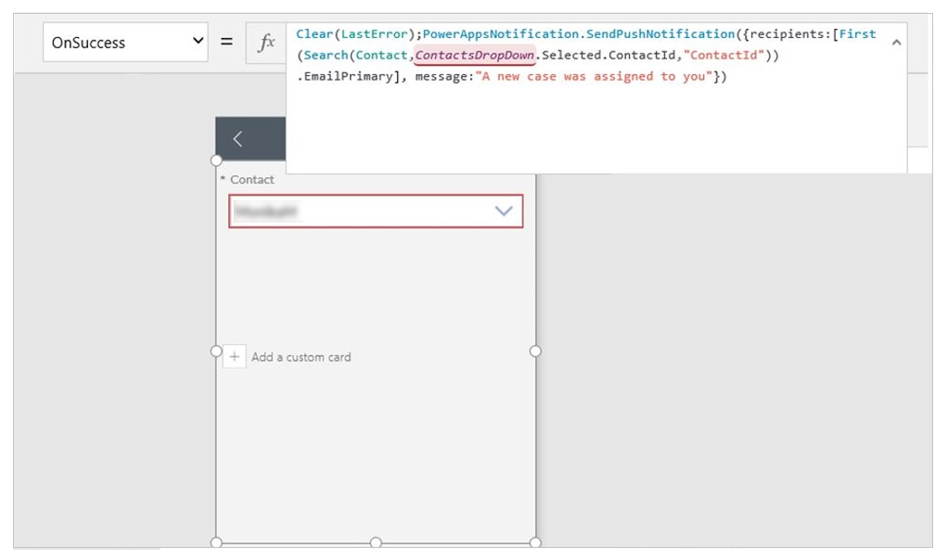Click the Clear function in the formula
948x560 pixels.
click(x=314, y=33)
